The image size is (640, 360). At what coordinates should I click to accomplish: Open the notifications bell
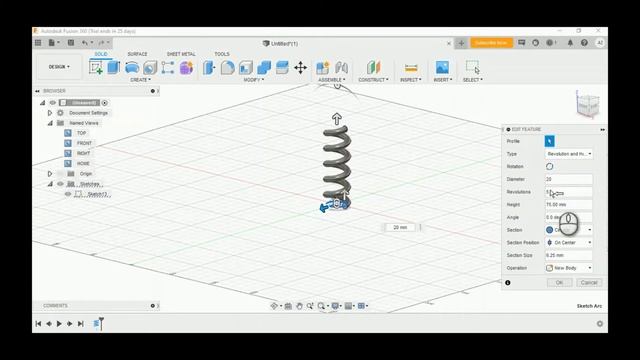[570, 42]
